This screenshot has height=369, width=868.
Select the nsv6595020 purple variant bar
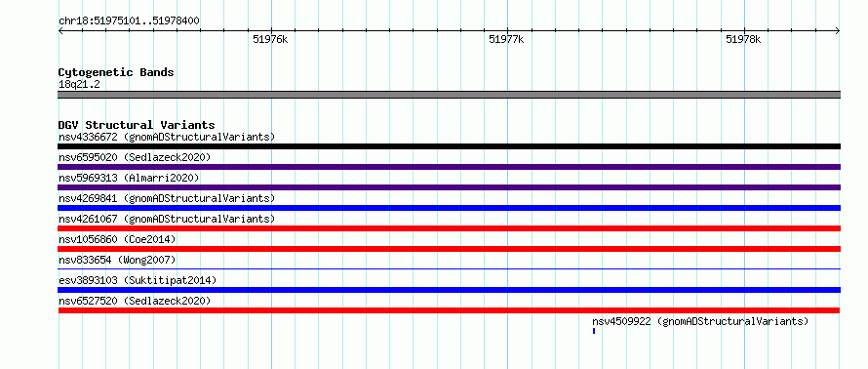449,167
